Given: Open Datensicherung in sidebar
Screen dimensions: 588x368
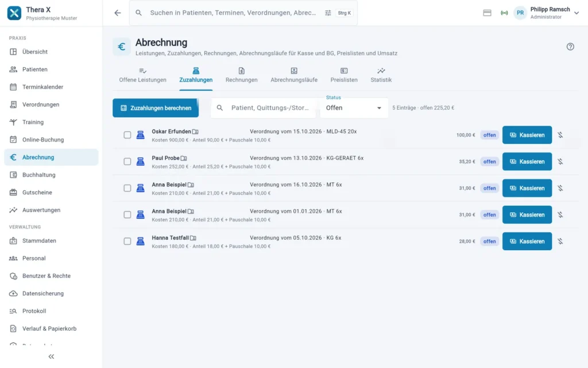Looking at the screenshot, I should (51, 294).
